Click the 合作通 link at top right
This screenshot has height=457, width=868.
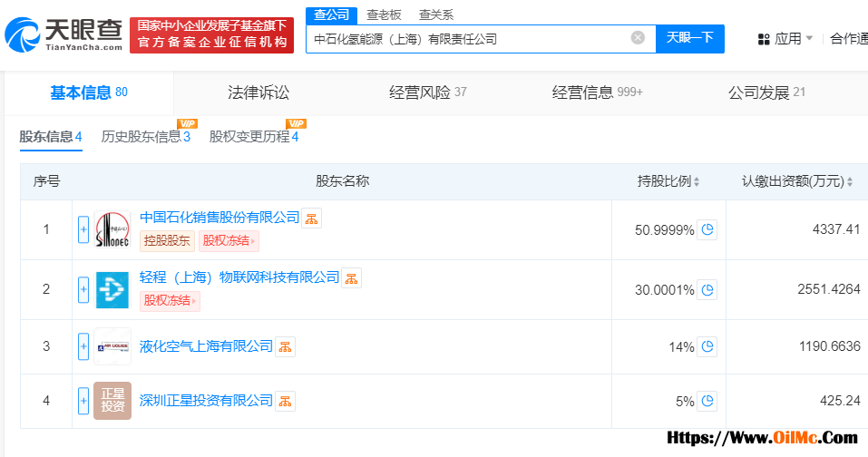[849, 38]
